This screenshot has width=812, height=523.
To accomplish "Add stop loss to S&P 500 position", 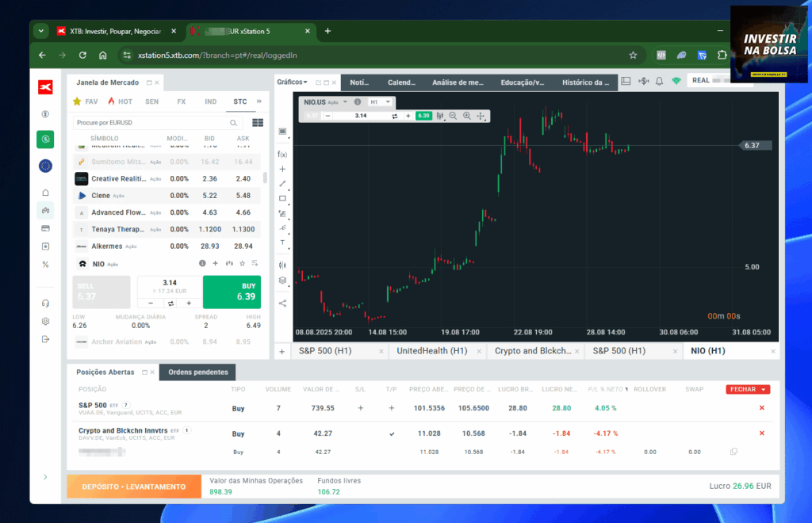I will [x=361, y=408].
